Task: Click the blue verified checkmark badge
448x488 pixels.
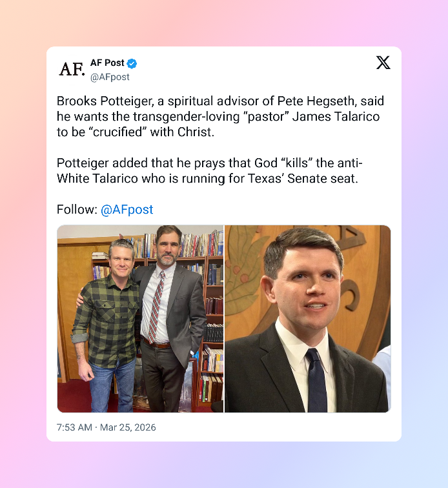Action: coord(132,63)
